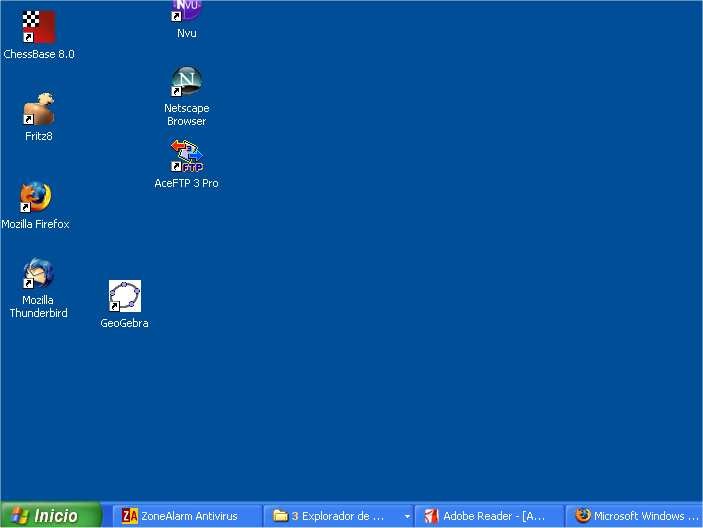This screenshot has height=528, width=703.
Task: Click the Fritz8 label text
Action: (39, 136)
